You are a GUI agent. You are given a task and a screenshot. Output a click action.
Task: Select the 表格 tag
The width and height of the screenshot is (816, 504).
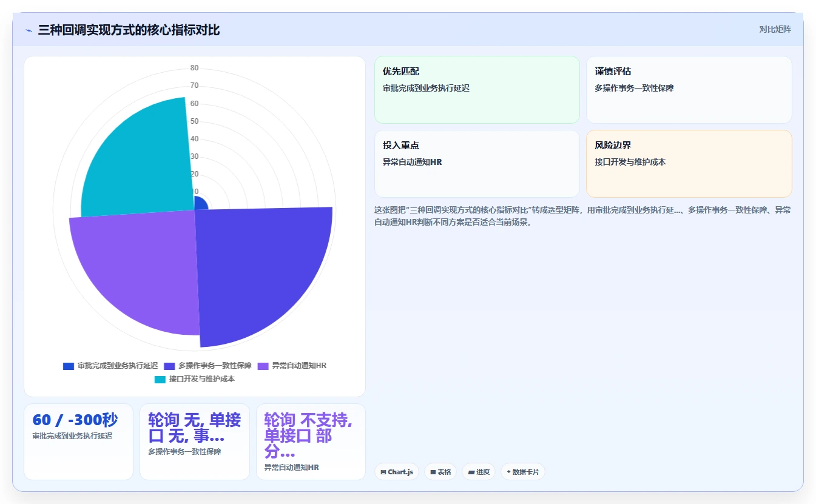click(440, 471)
